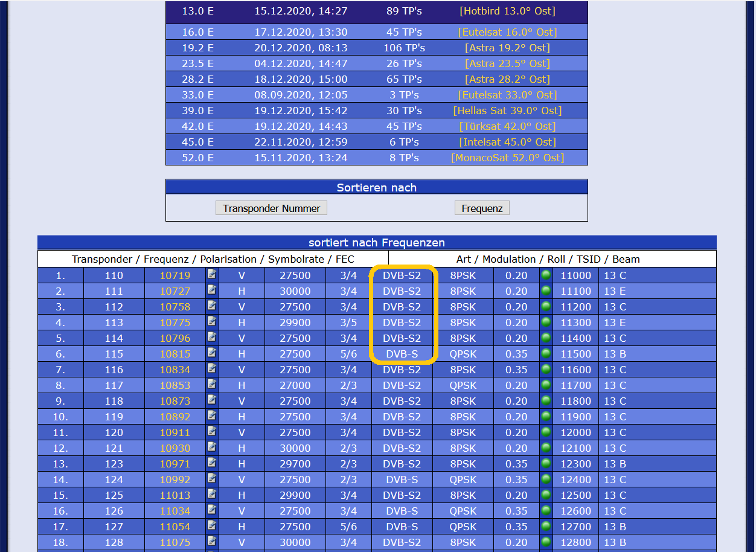Open Türksat 42.0° Ost link
Screen dimensions: 756x552
click(507, 126)
